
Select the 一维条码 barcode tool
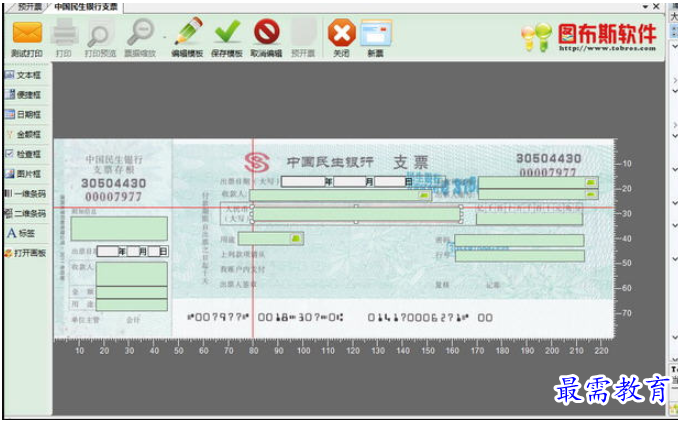25,194
